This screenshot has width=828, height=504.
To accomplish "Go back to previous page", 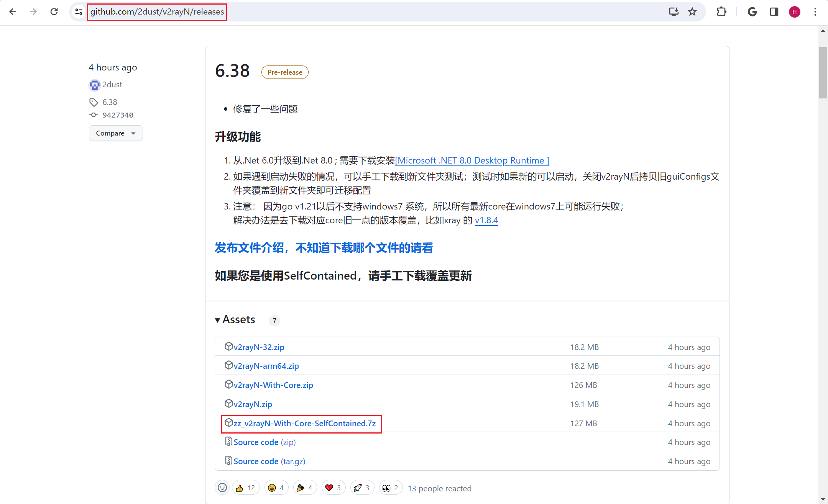I will pyautogui.click(x=13, y=12).
